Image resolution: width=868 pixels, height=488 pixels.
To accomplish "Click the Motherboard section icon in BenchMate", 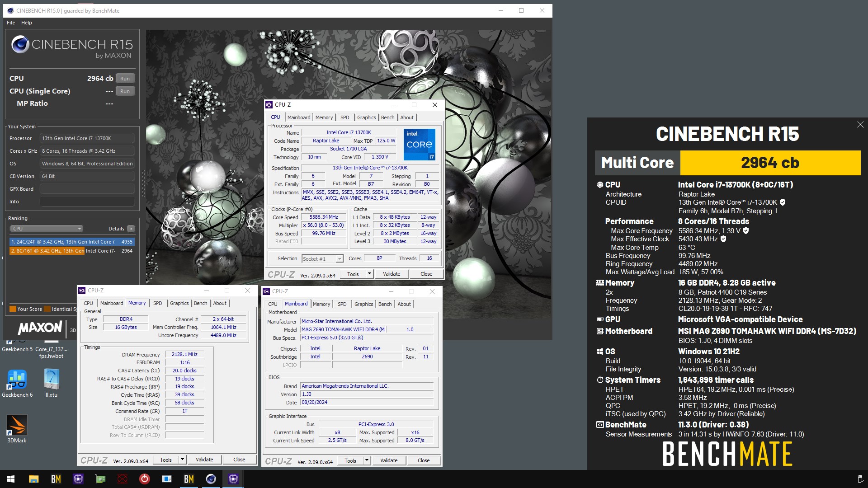I will [600, 331].
